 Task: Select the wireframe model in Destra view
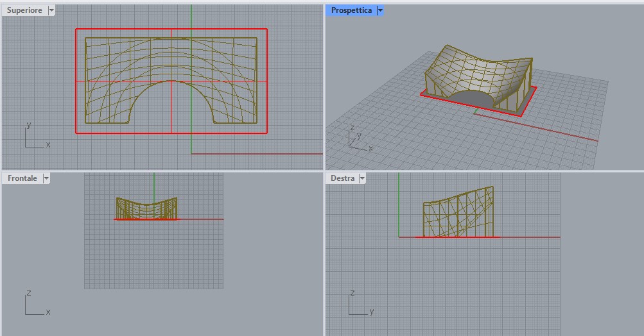tap(457, 212)
